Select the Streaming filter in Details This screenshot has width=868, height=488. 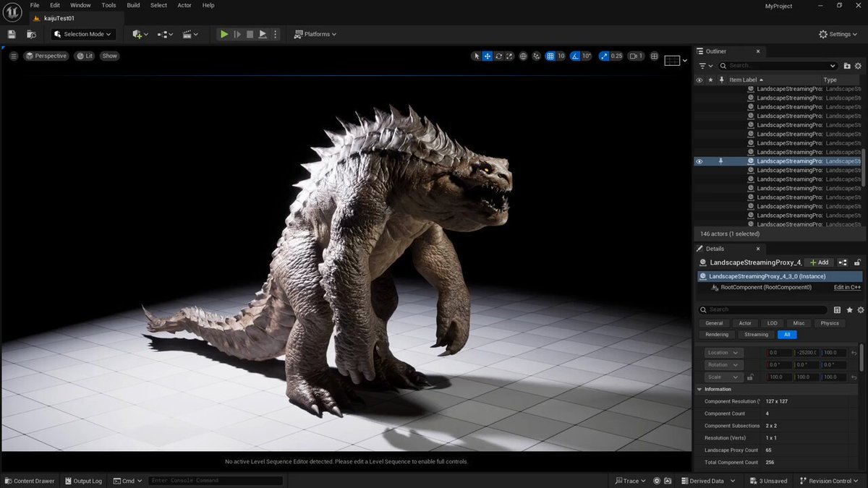pos(756,335)
